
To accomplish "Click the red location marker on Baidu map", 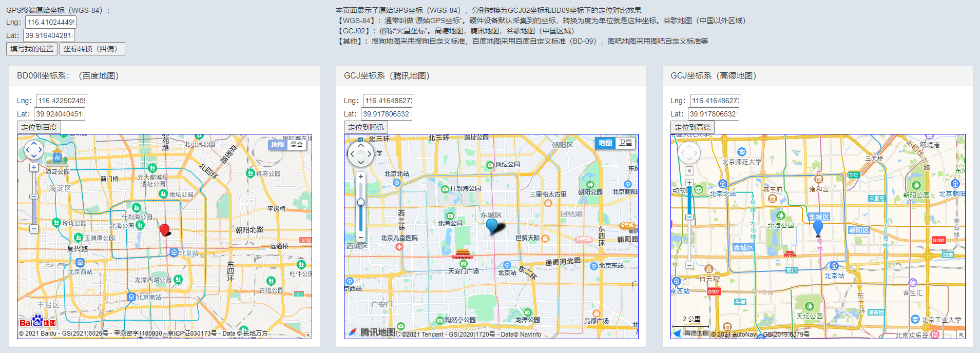I will coord(164,229).
